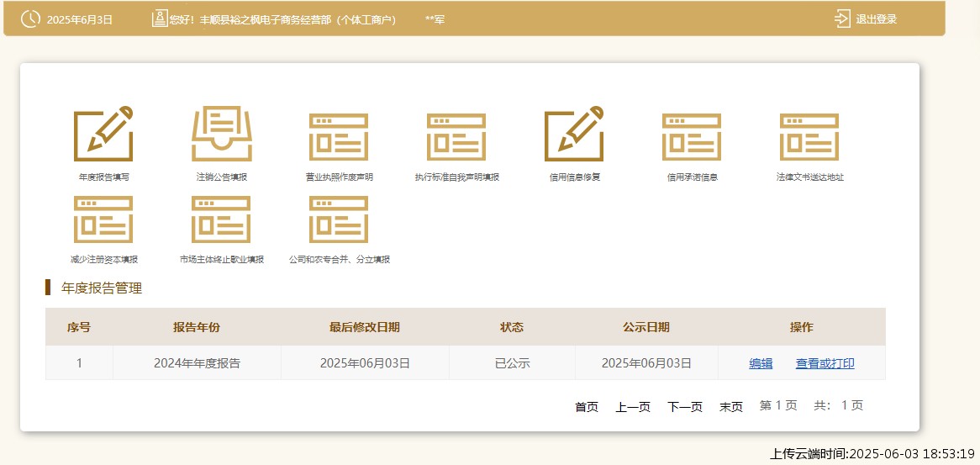
Task: Click the 上传云端时间 timestamp text
Action: pos(872,454)
